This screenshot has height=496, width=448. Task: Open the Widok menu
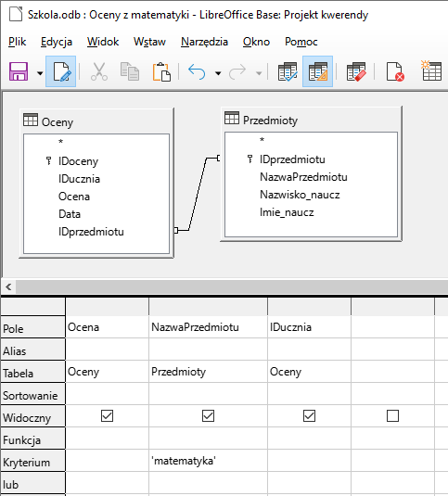[103, 42]
